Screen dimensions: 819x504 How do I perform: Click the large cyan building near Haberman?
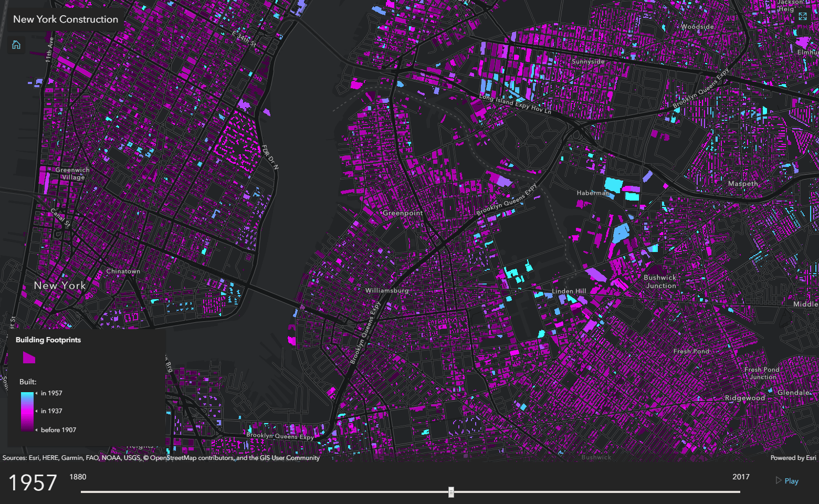click(613, 185)
